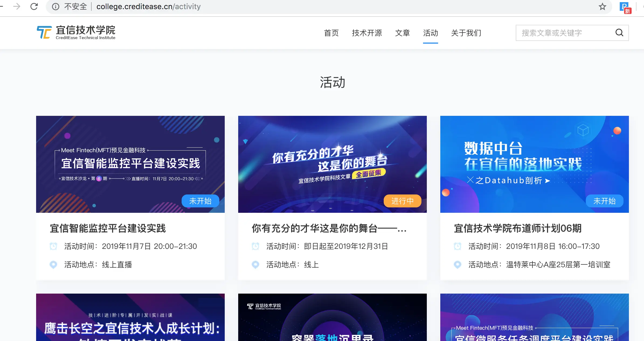The width and height of the screenshot is (644, 341).
Task: Open 宜信技术学院布道师计划06期 title link
Action: coord(518,228)
